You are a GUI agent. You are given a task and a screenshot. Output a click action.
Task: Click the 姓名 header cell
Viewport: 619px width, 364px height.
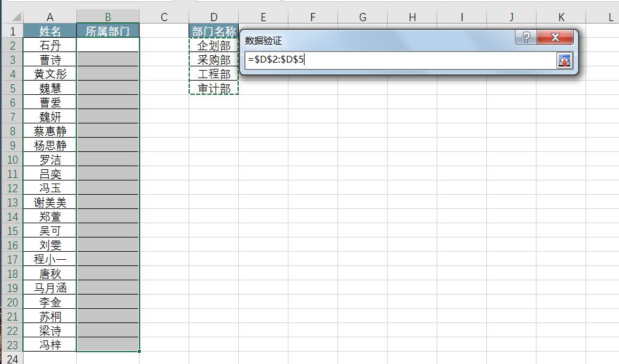(50, 31)
